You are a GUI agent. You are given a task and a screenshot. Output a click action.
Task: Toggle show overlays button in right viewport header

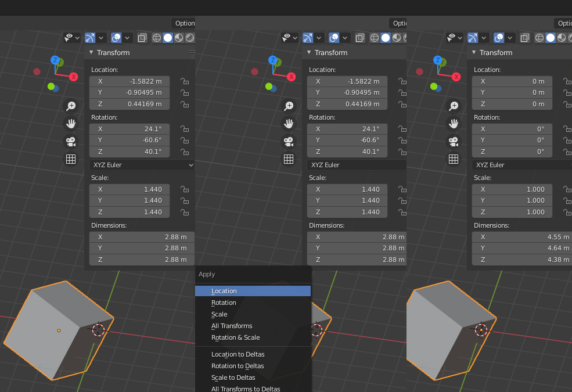(499, 38)
